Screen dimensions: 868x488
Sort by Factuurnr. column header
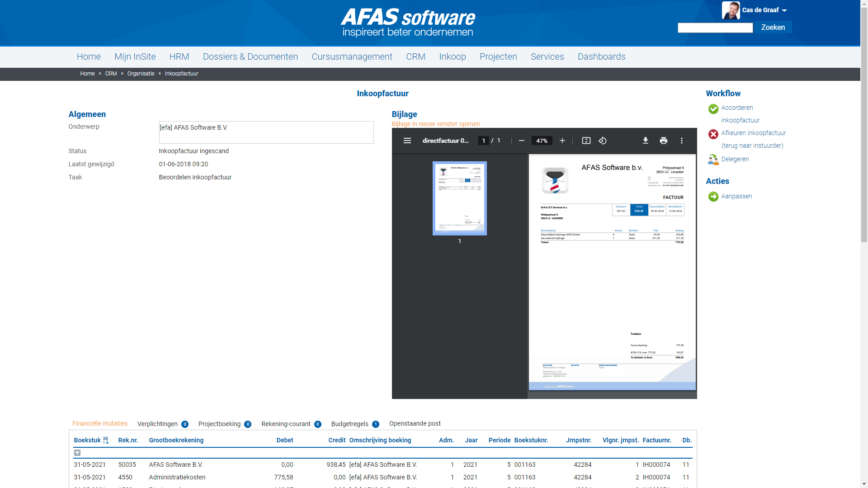(656, 441)
